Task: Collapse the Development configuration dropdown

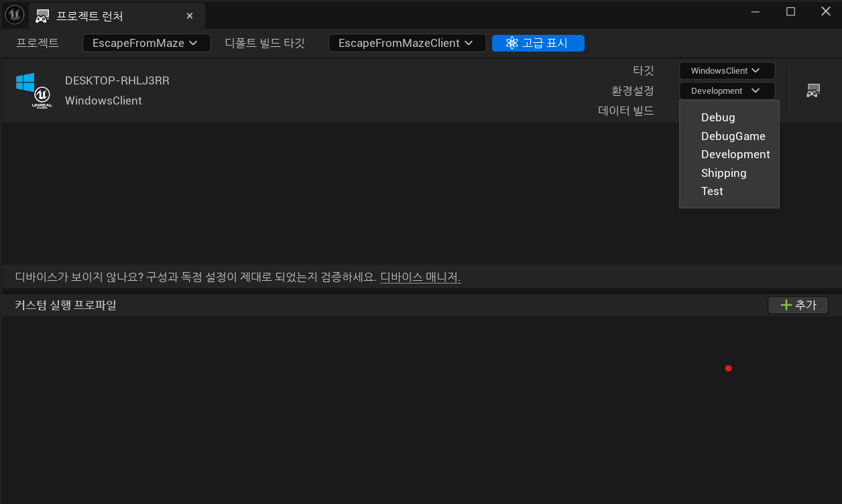Action: coord(727,90)
